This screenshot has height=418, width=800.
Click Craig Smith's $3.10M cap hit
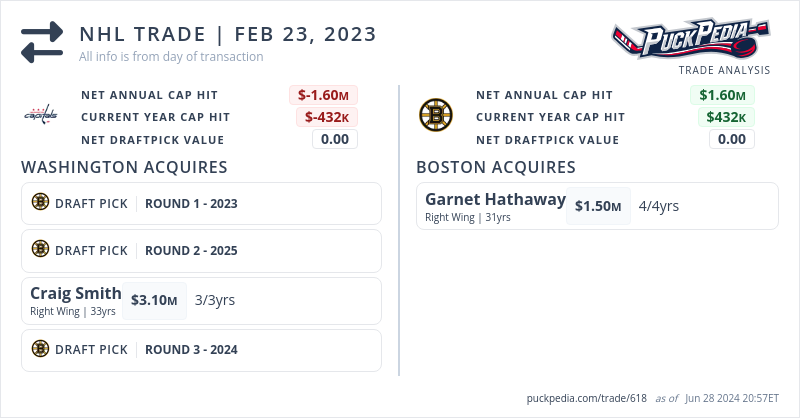pyautogui.click(x=154, y=300)
